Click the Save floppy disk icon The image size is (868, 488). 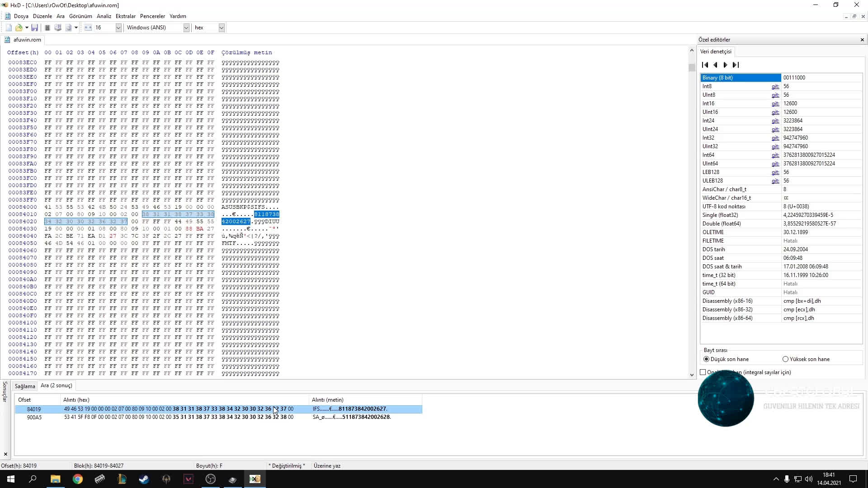pos(34,28)
